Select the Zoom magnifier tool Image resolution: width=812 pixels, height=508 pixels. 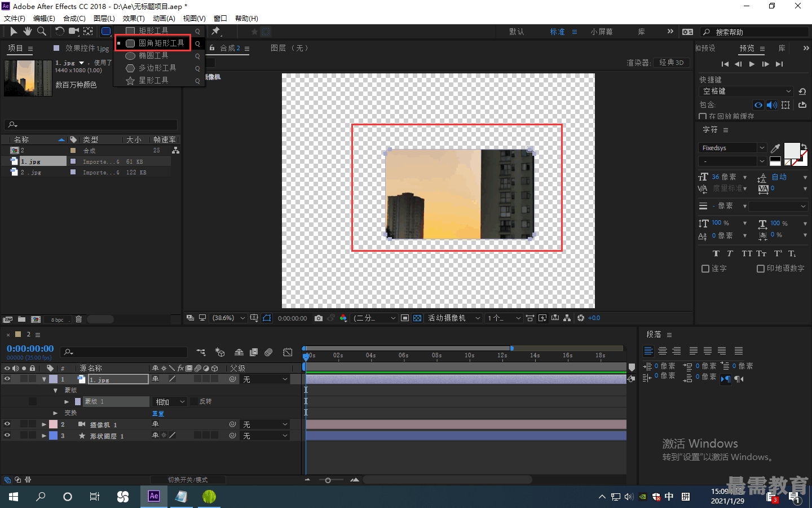[42, 32]
